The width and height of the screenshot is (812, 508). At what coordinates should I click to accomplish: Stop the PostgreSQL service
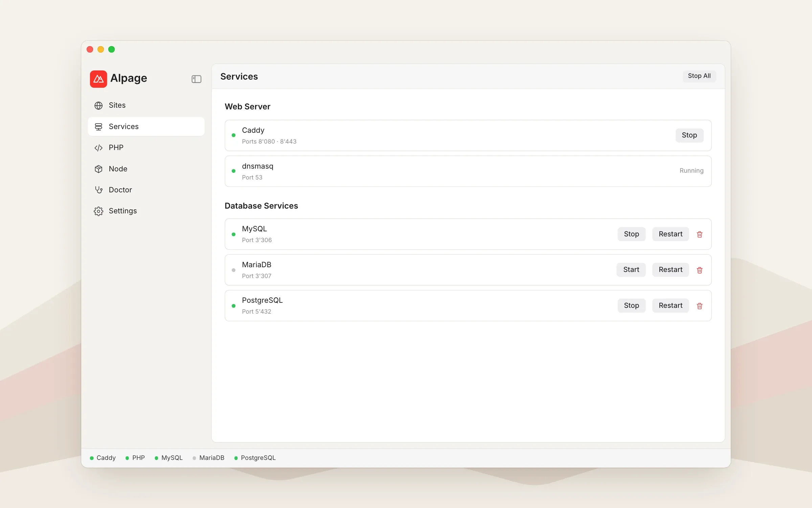point(631,305)
